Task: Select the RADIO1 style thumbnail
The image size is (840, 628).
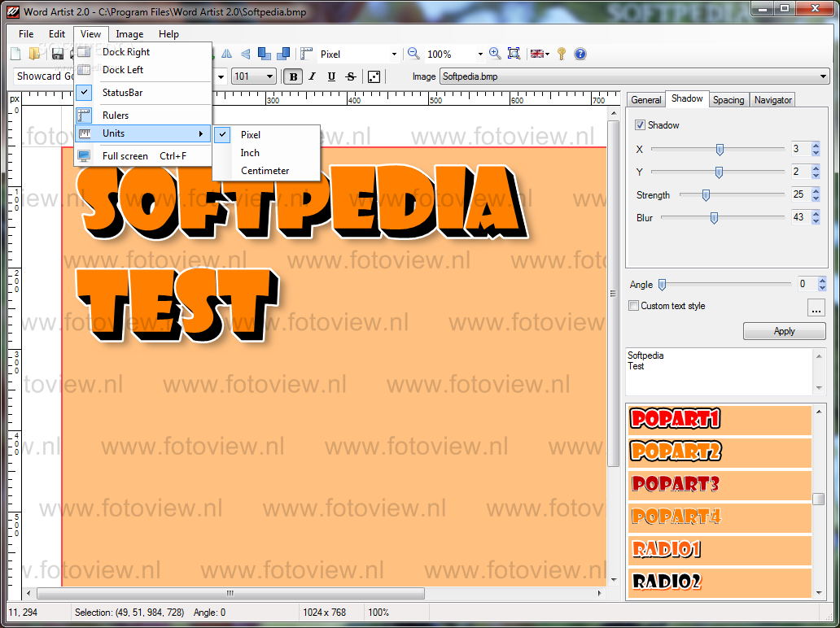Action: tap(720, 550)
